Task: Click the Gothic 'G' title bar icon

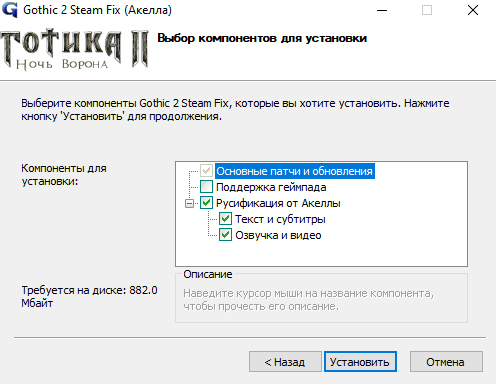Action: [x=9, y=9]
